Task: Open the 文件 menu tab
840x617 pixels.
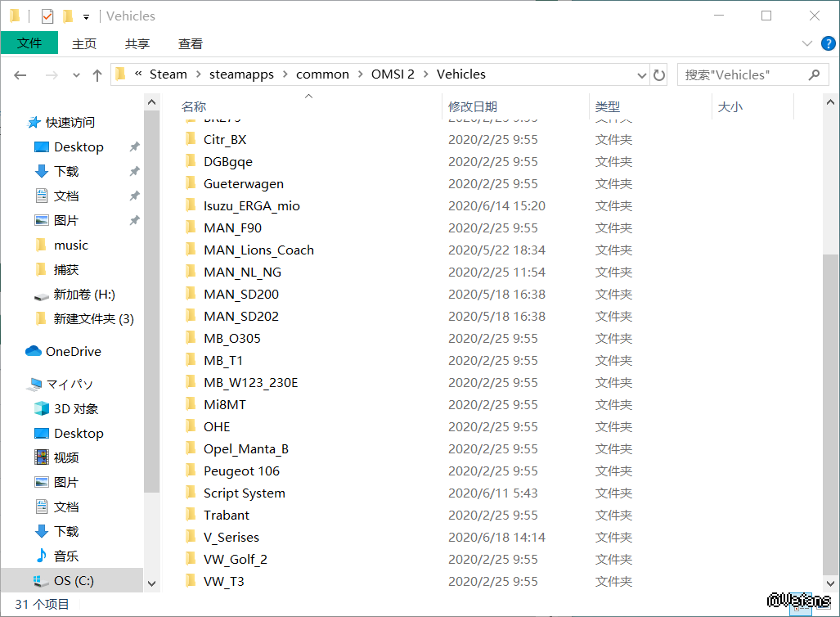Action: [29, 43]
